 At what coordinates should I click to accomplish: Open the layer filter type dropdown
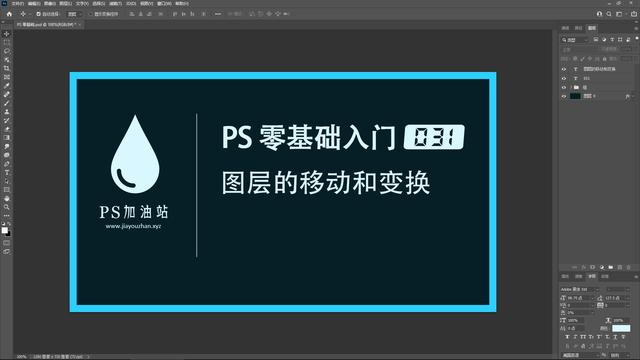pos(575,40)
